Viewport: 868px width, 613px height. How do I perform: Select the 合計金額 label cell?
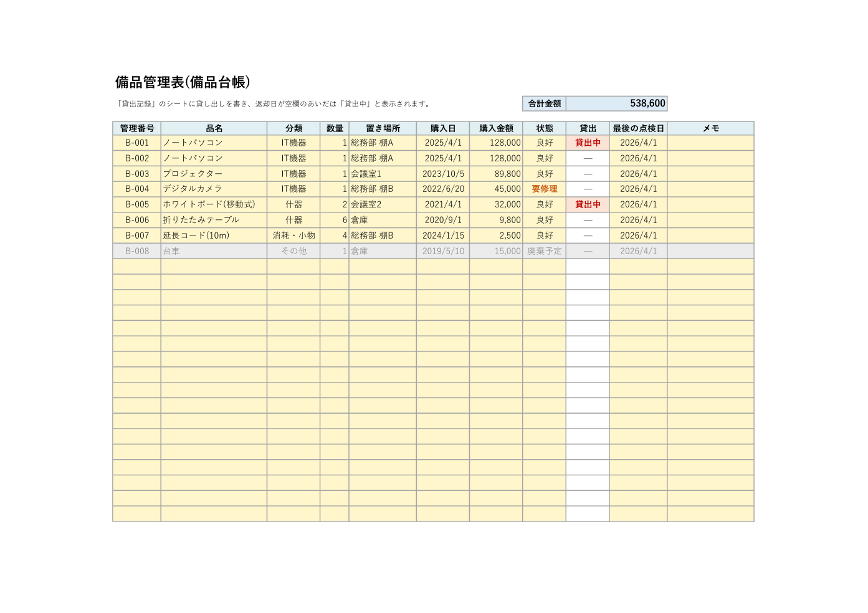pyautogui.click(x=544, y=103)
